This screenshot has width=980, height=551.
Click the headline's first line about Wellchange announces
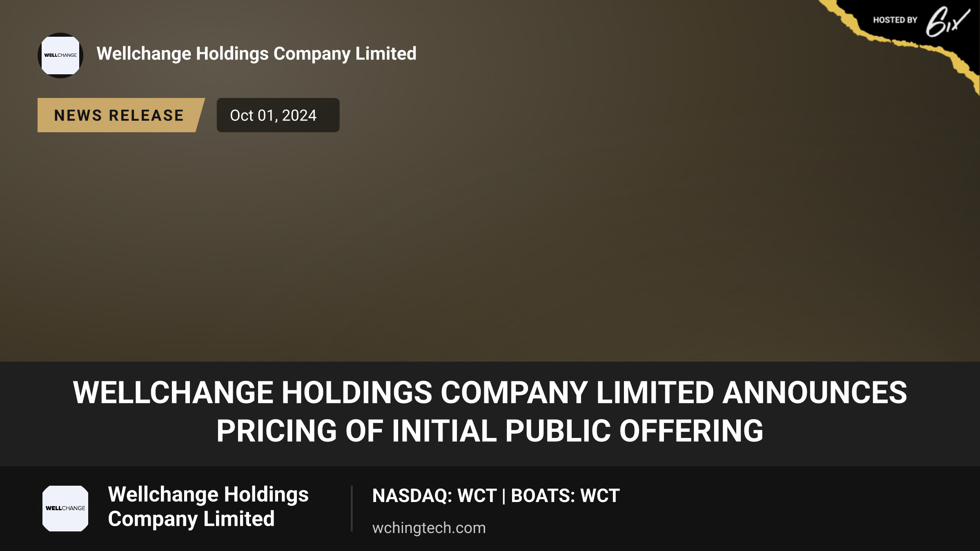490,393
